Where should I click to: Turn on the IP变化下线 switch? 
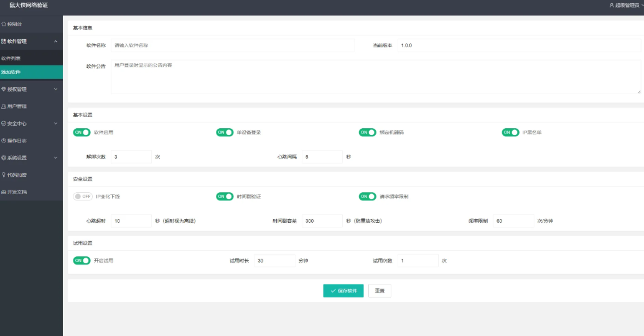[82, 197]
